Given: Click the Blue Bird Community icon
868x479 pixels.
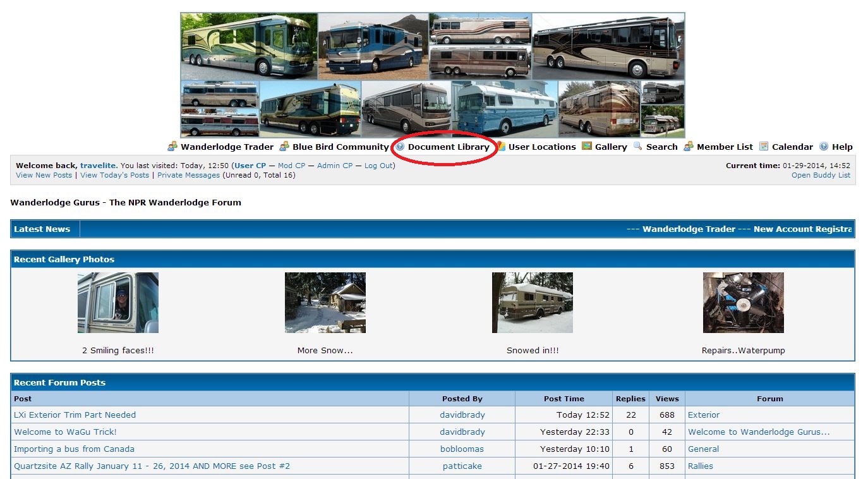Looking at the screenshot, I should (x=284, y=147).
